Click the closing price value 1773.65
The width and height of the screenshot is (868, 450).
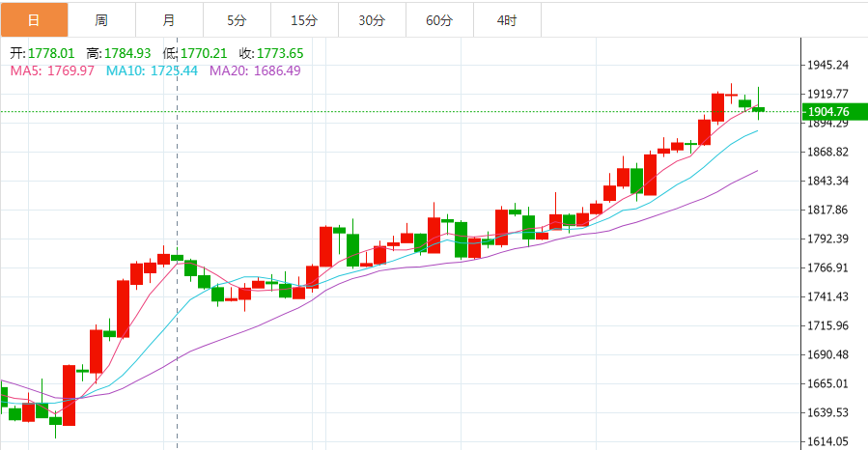click(282, 53)
